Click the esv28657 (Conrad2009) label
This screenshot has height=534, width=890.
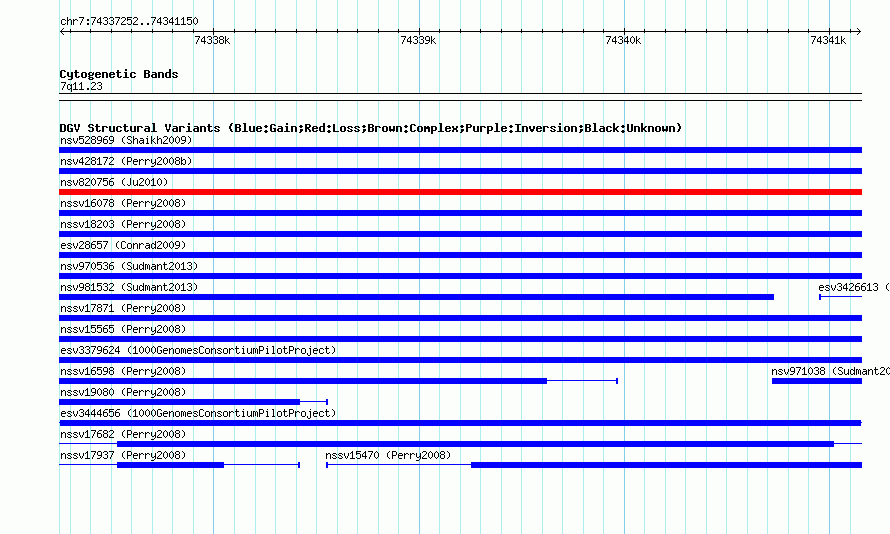tap(123, 245)
